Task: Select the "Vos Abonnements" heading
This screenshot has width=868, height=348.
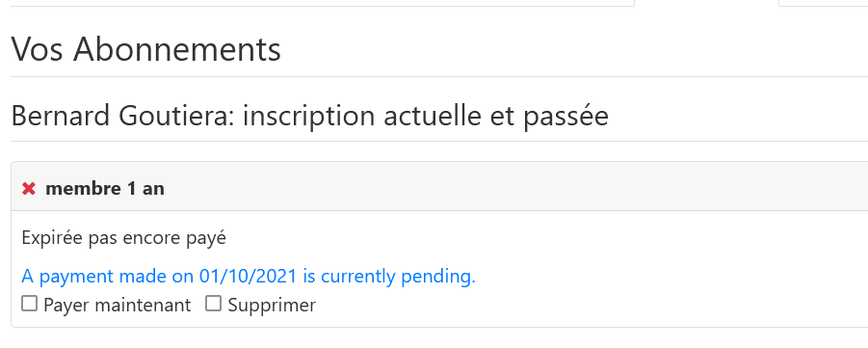Action: (x=146, y=49)
